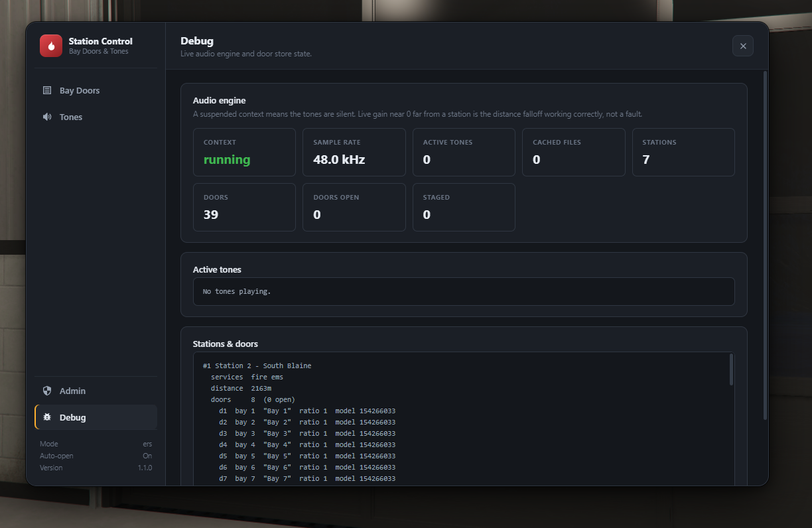Open the Tones section
This screenshot has width=812, height=528.
click(96, 117)
